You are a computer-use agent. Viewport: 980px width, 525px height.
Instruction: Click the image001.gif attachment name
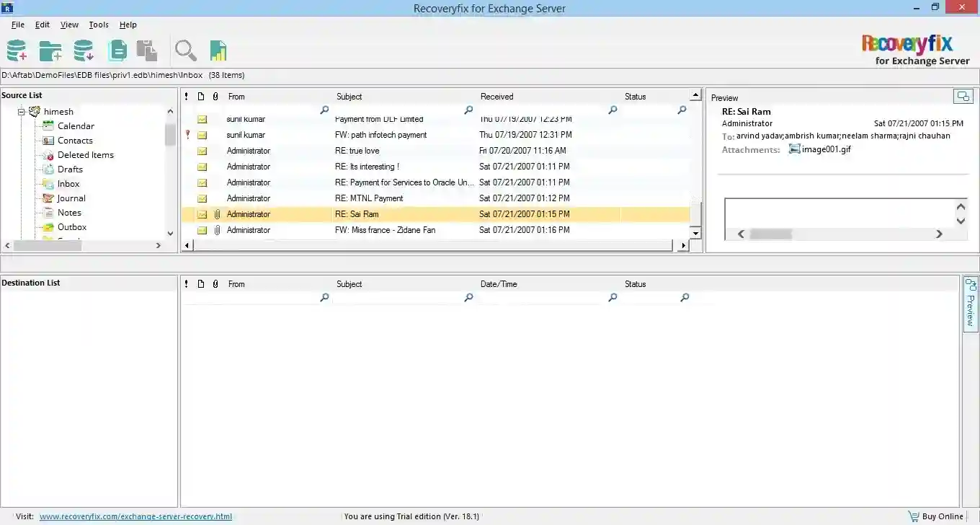pos(827,149)
